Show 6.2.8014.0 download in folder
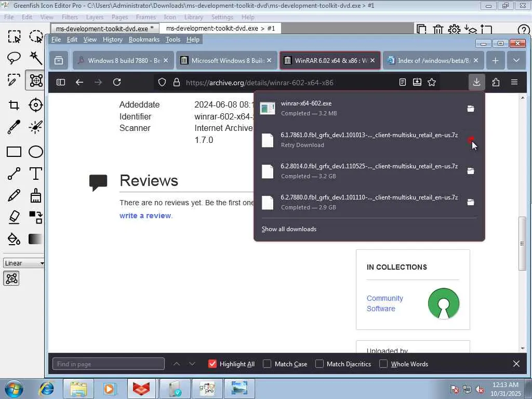The height and width of the screenshot is (399, 532). pos(471,171)
